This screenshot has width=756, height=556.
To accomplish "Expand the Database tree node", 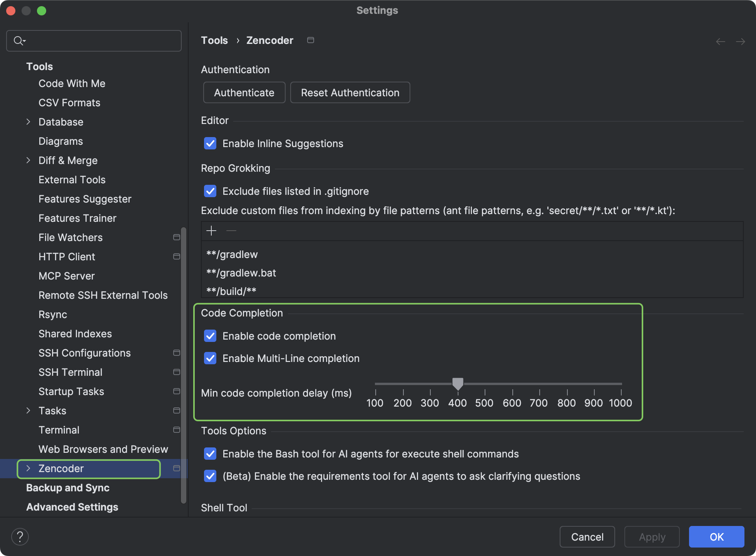I will pos(28,122).
